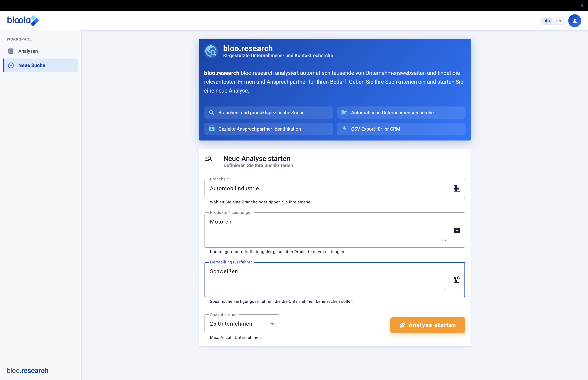Click the archive box icon in Produkte/Leistungen field
This screenshot has width=588, height=380.
click(x=457, y=230)
